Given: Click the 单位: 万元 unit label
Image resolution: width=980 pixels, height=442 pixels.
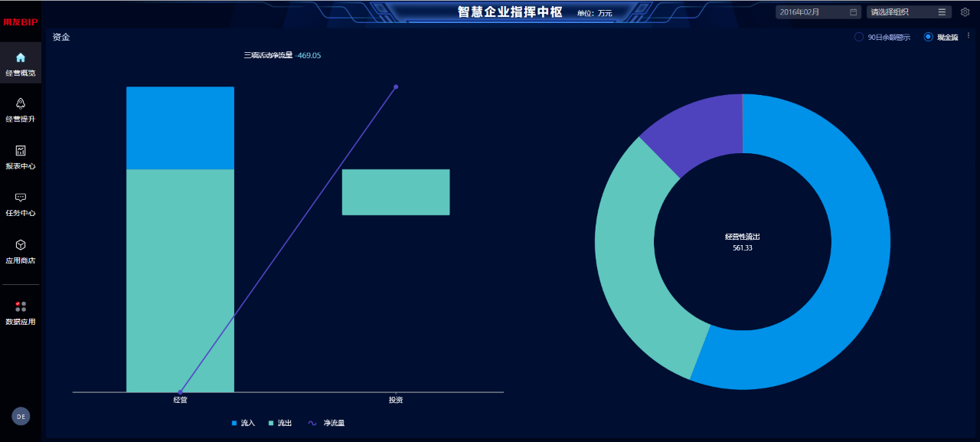Looking at the screenshot, I should (x=595, y=13).
